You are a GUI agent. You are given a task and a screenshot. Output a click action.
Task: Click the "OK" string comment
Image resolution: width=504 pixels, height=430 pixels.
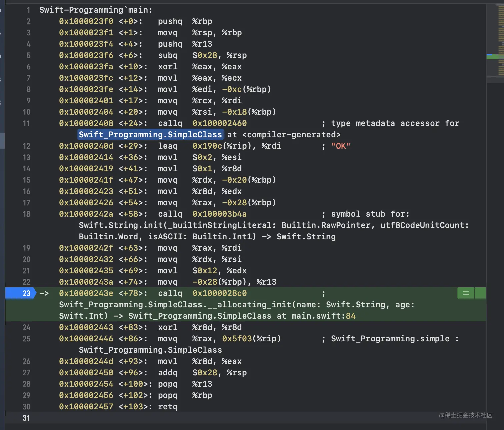[x=341, y=146]
